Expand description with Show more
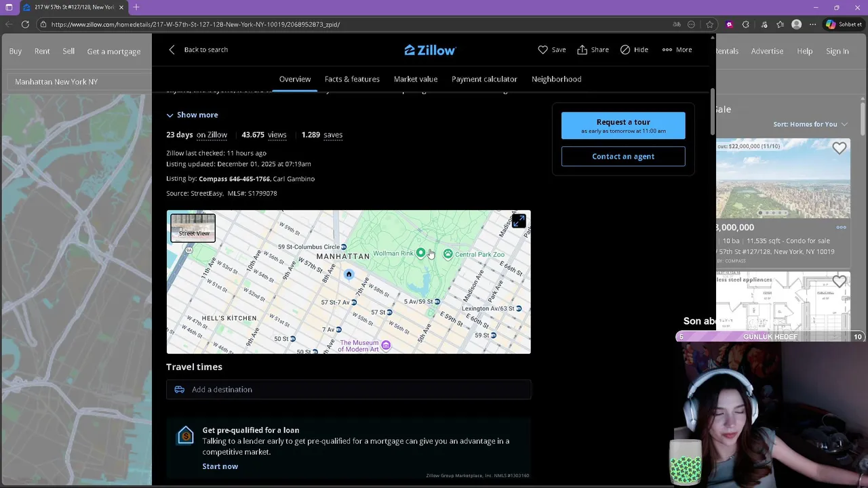This screenshot has width=868, height=488. click(x=193, y=115)
